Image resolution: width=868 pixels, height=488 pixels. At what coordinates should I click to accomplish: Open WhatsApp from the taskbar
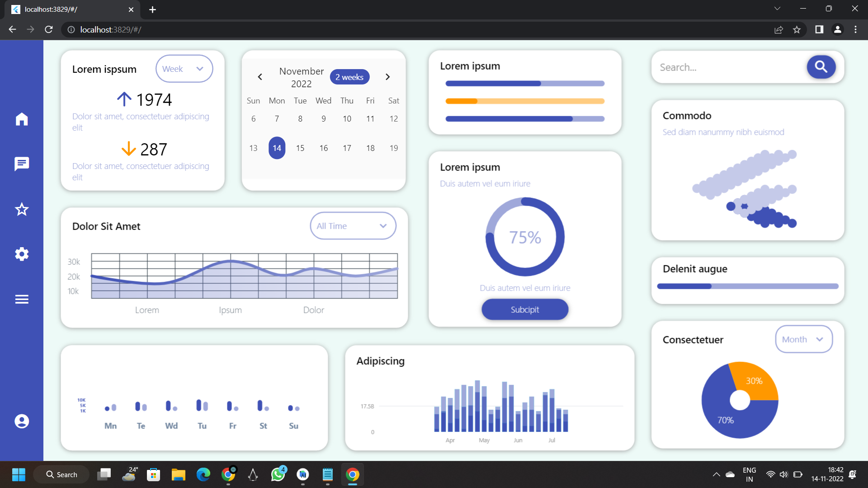pos(278,474)
